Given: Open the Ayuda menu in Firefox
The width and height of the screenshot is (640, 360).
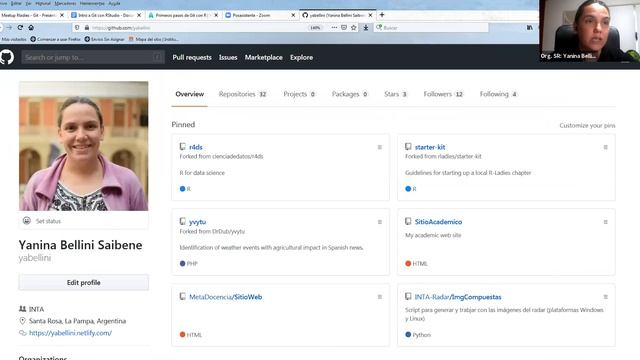Looking at the screenshot, I should coord(114,3).
